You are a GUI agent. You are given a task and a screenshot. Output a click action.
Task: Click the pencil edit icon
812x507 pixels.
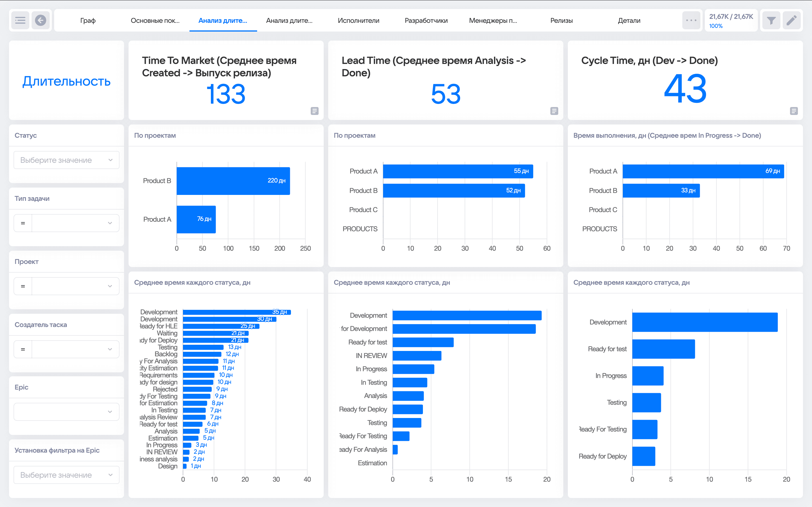(x=791, y=21)
